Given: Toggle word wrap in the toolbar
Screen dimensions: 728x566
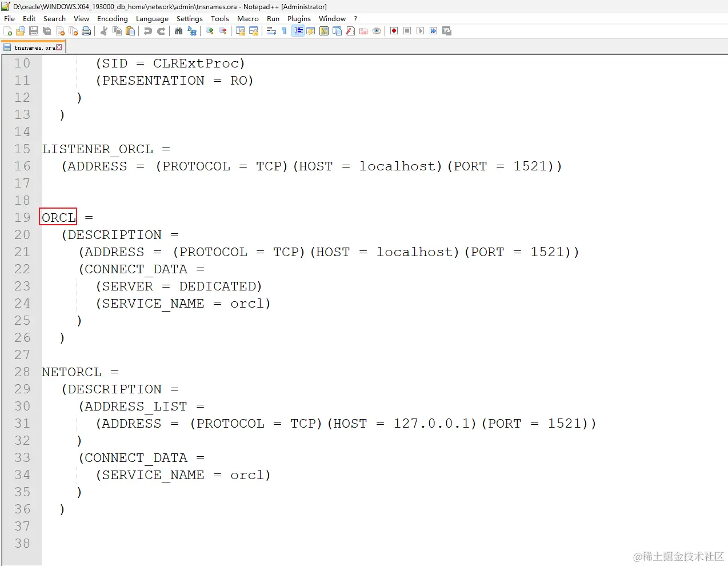Looking at the screenshot, I should coord(271,31).
